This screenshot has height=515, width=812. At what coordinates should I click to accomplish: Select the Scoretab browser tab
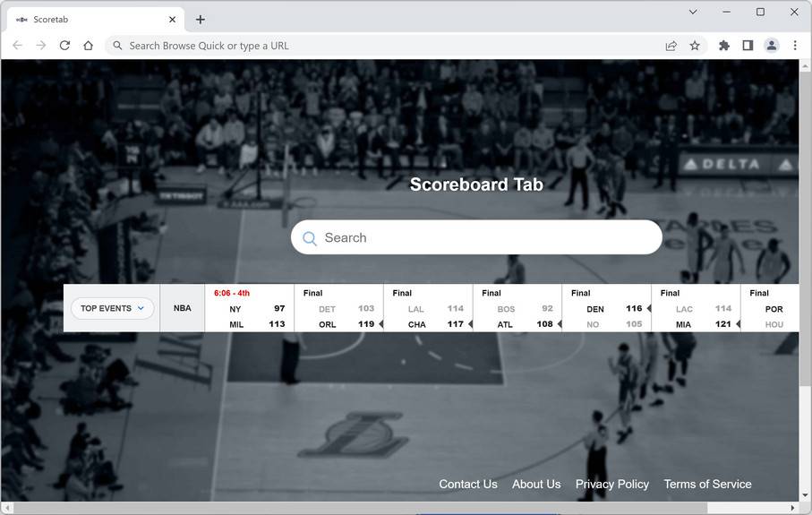[x=96, y=20]
